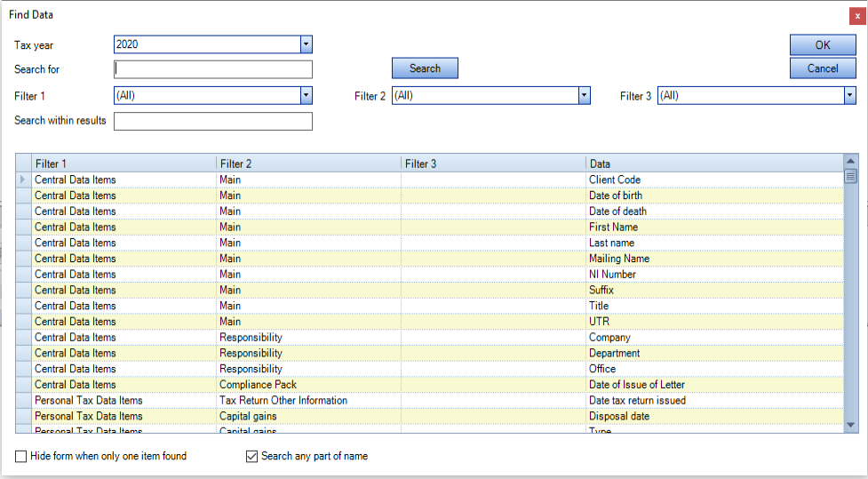Focus the Search within results field

(x=213, y=121)
